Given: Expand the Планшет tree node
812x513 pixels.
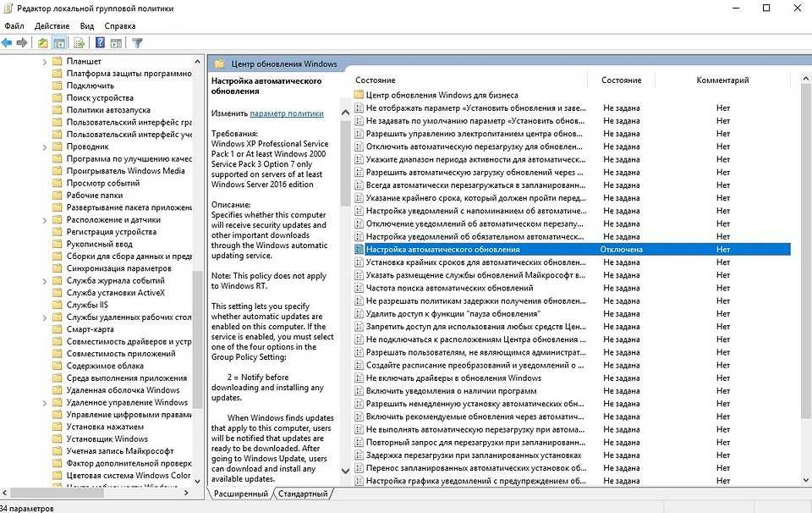Looking at the screenshot, I should point(44,62).
